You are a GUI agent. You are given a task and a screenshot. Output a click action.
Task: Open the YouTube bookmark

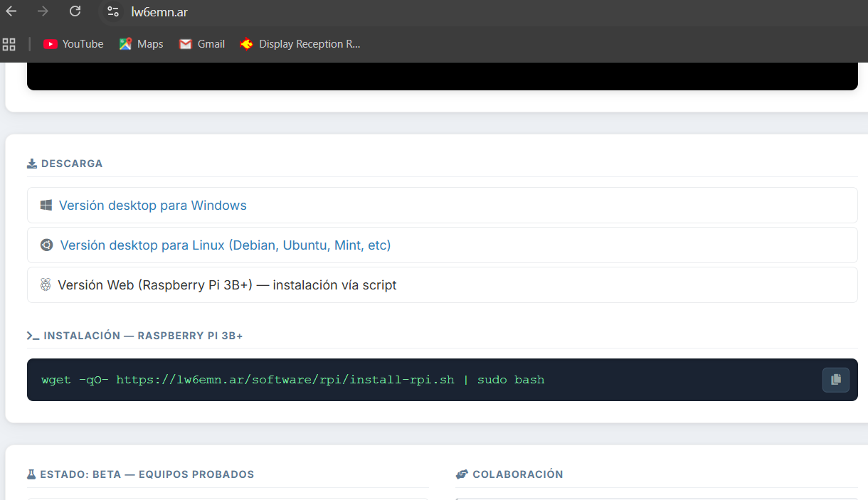pos(73,44)
